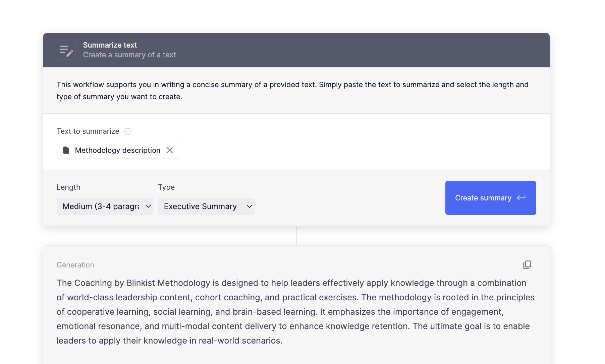Click the Summarize text title
The height and width of the screenshot is (364, 605).
[110, 45]
